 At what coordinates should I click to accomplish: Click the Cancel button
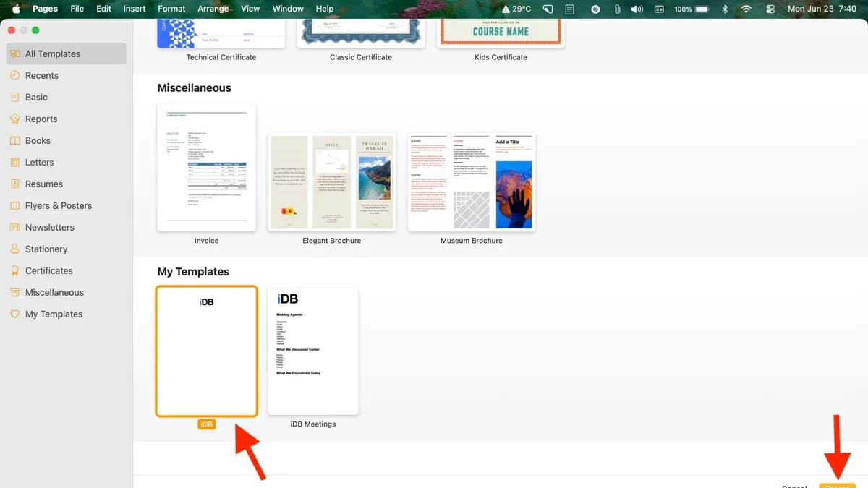click(x=794, y=485)
